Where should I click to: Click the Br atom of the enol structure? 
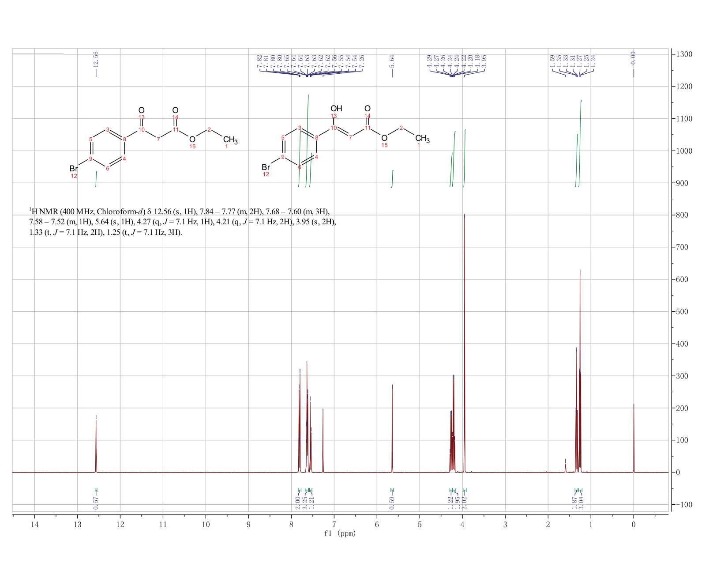(266, 167)
